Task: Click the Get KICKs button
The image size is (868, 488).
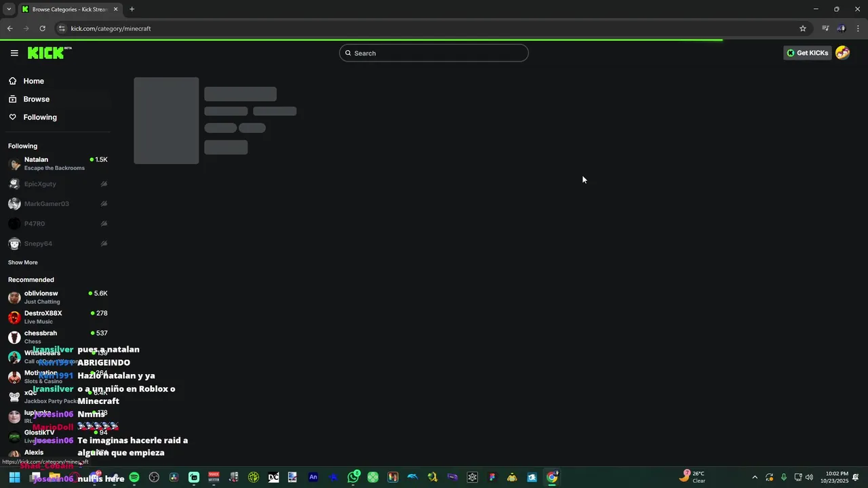Action: tap(807, 53)
